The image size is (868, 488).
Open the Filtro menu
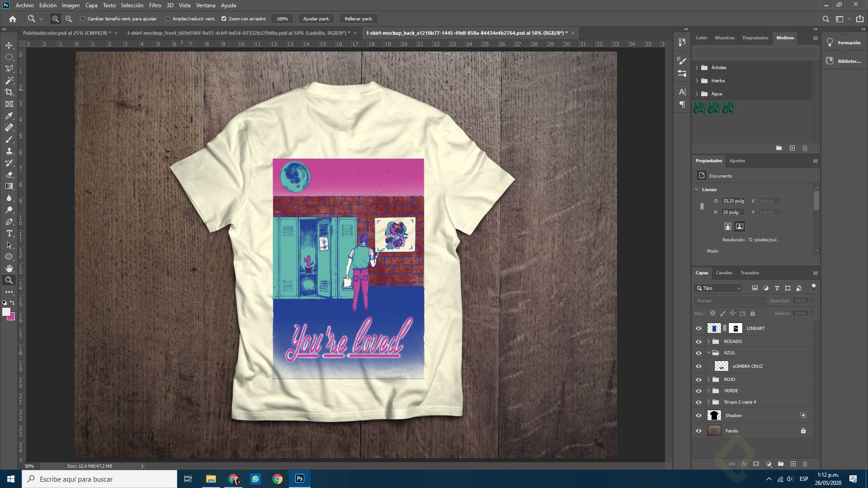coord(155,5)
